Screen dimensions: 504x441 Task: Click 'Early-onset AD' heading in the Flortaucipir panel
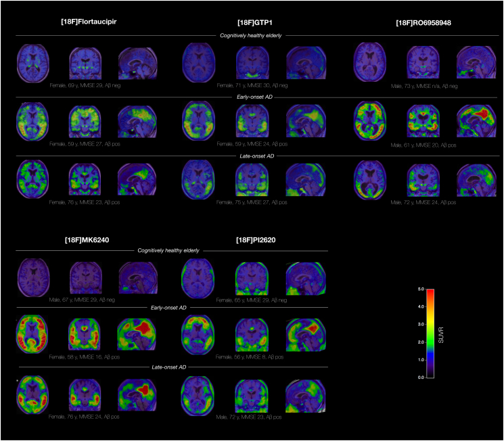(x=254, y=97)
